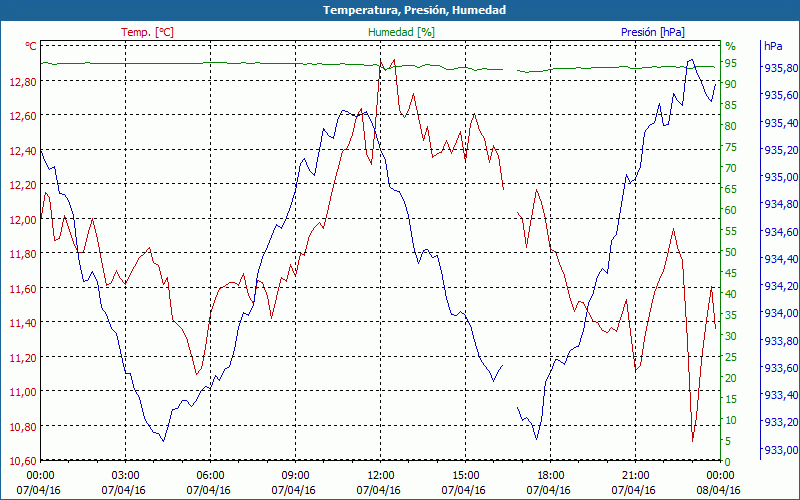Select the red 'Temp. [°C]' legend label
This screenshot has width=800, height=500.
click(147, 32)
